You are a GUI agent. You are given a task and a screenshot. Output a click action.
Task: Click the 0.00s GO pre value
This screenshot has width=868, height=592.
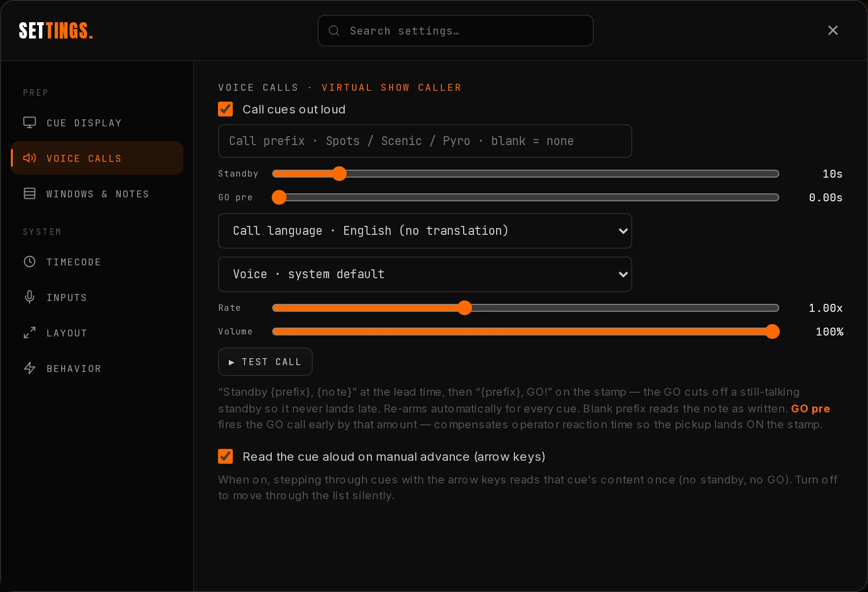click(x=826, y=197)
